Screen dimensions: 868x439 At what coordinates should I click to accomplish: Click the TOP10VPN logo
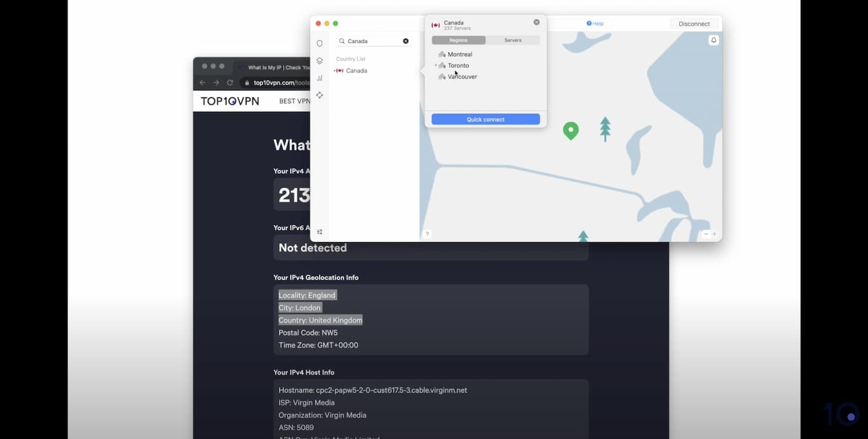click(x=230, y=101)
